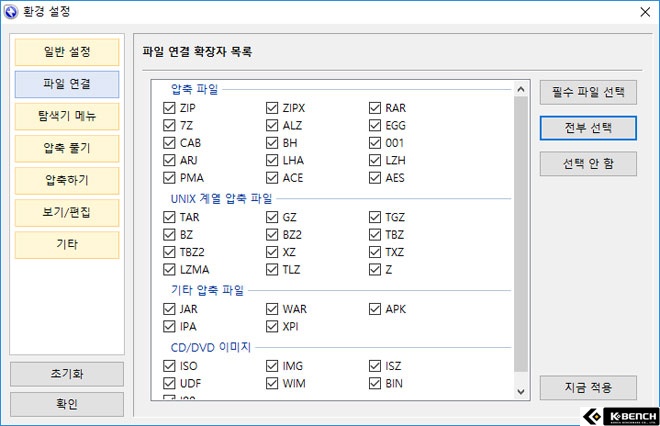Uncheck the JAR extension
This screenshot has height=426, width=660.
[169, 309]
